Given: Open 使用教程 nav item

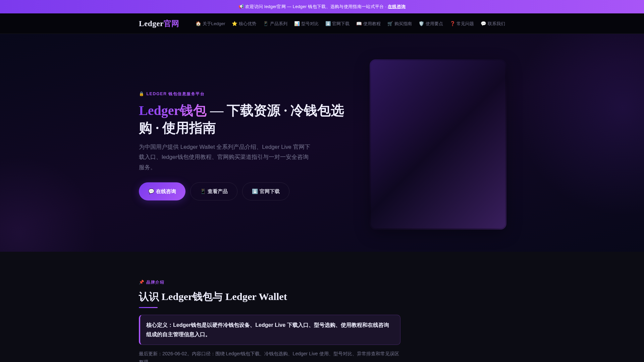Looking at the screenshot, I should pos(368,23).
